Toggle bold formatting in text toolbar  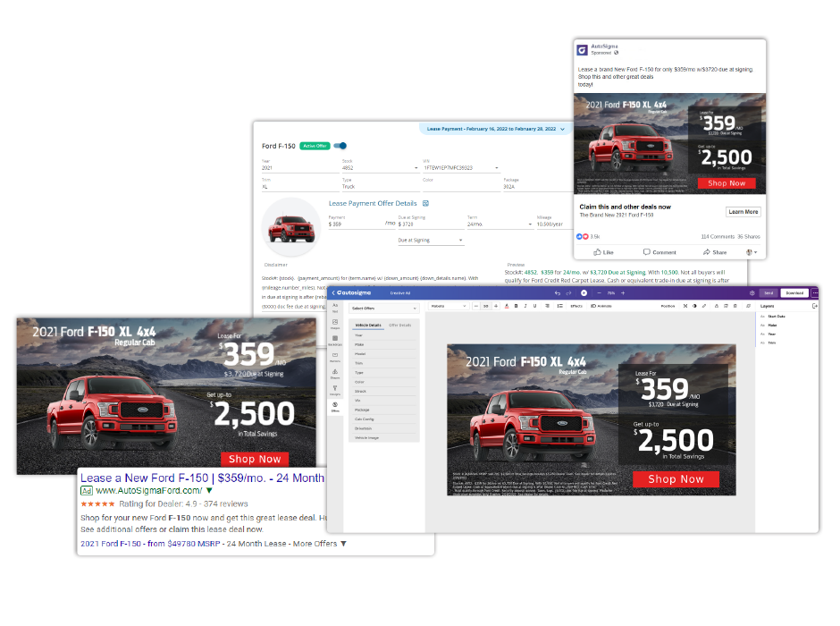(516, 306)
